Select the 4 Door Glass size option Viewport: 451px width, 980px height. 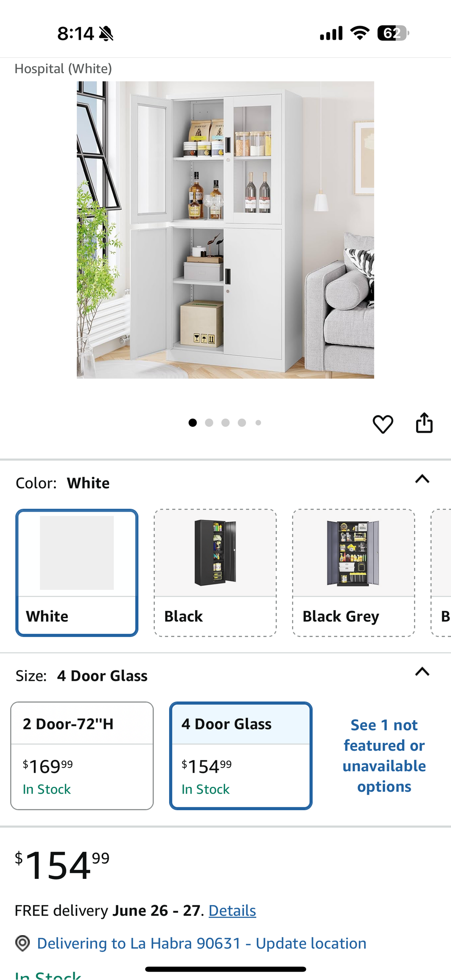(241, 756)
